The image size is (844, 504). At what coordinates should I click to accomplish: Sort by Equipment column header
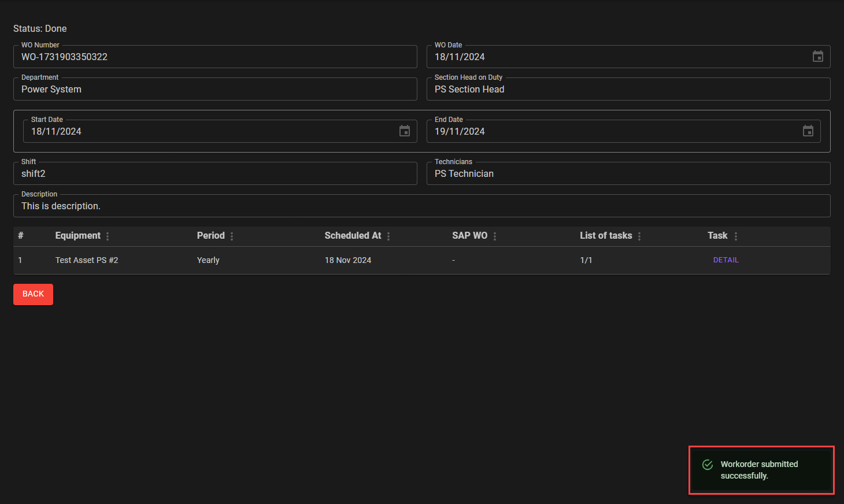pos(77,236)
